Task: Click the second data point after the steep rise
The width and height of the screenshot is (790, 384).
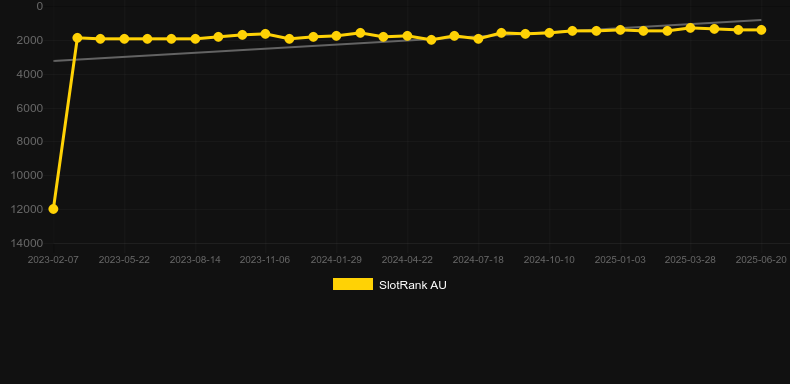Action: [x=100, y=39]
